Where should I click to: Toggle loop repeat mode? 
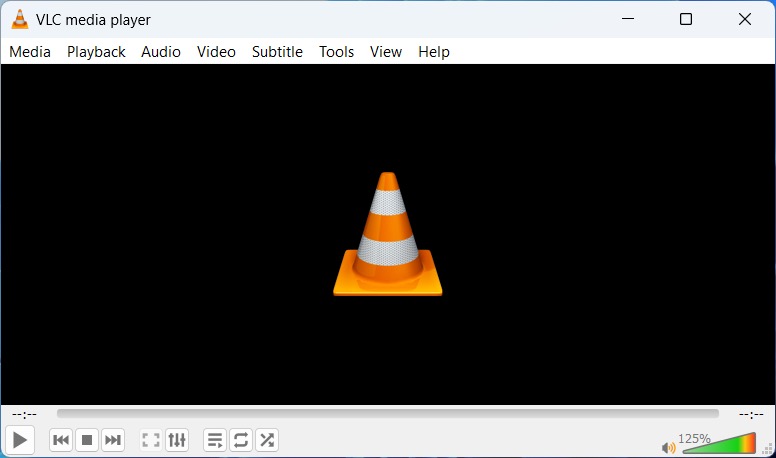tap(241, 440)
